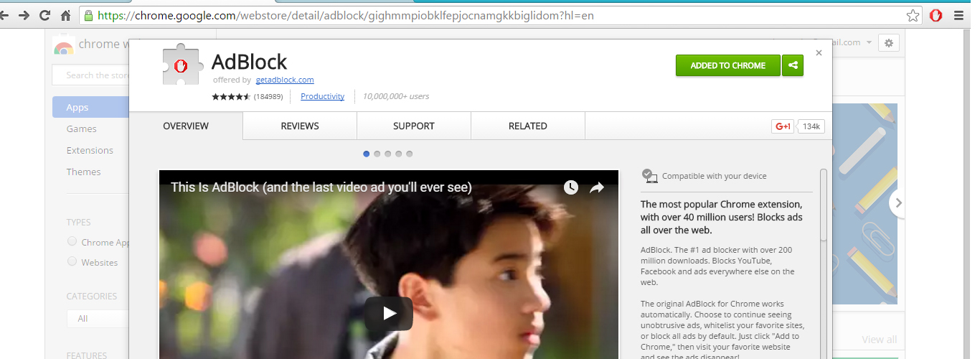
Task: Click the '10,000,000+ users' text
Action: click(x=396, y=96)
